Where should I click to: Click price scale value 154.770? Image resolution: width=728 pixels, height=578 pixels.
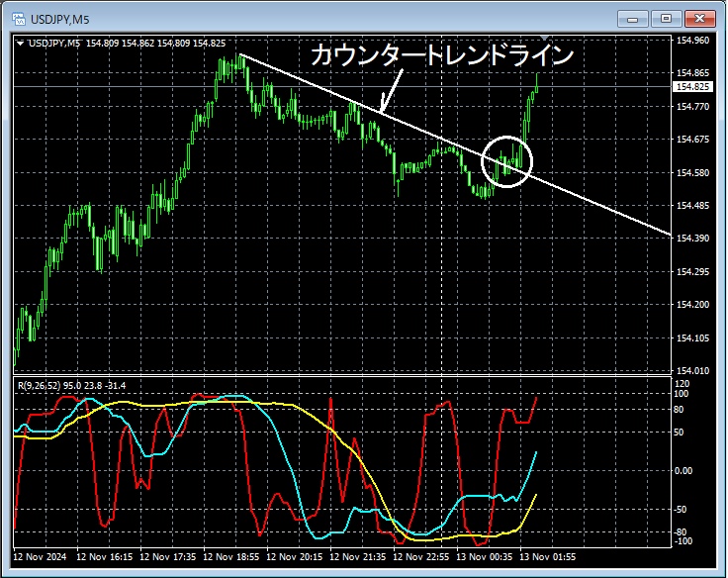[692, 107]
